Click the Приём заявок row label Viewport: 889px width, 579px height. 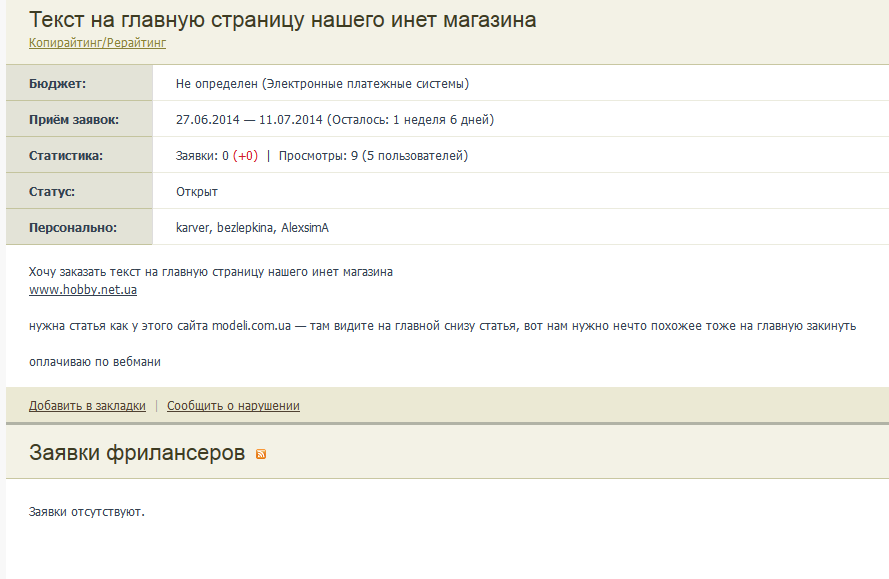[x=74, y=120]
